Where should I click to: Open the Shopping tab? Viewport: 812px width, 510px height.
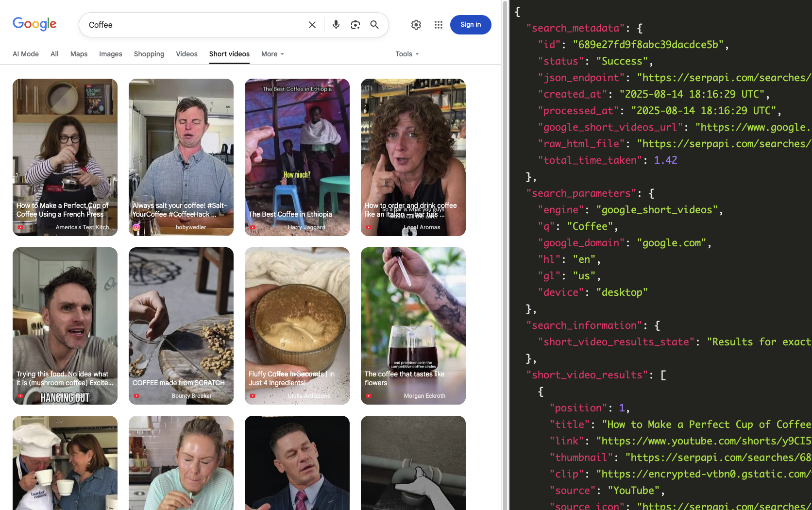click(x=149, y=54)
